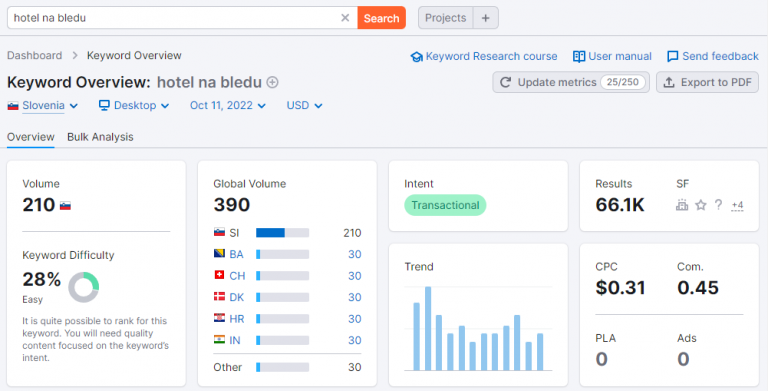This screenshot has height=391, width=768.
Task: Click the Com. value 0.45
Action: (698, 288)
